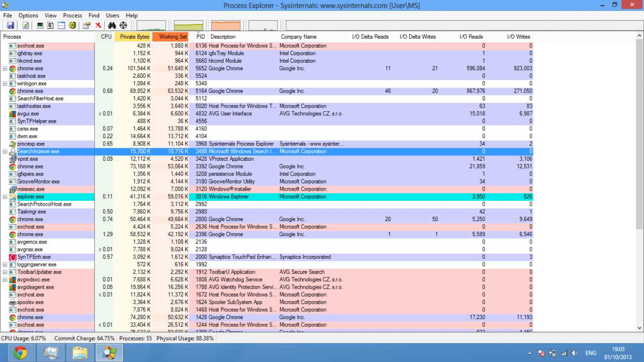Click the network signal tray icon
Viewport: 644px width, 362px height.
(x=563, y=353)
